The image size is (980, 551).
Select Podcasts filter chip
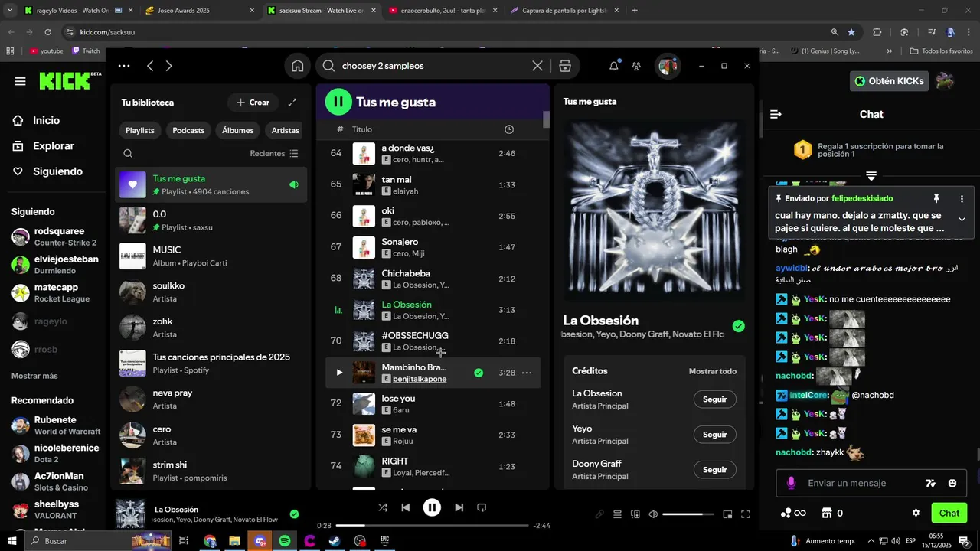point(188,130)
